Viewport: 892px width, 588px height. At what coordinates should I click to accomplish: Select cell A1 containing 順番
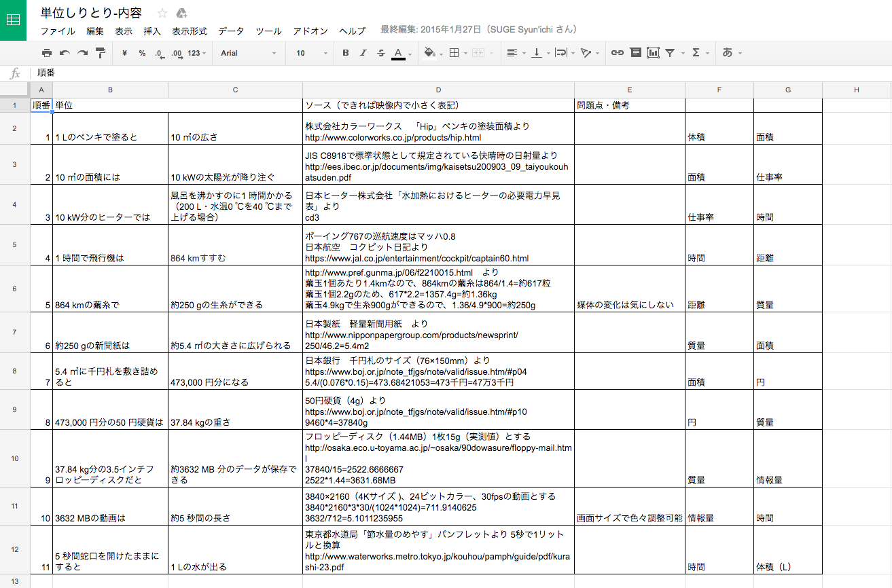click(41, 105)
